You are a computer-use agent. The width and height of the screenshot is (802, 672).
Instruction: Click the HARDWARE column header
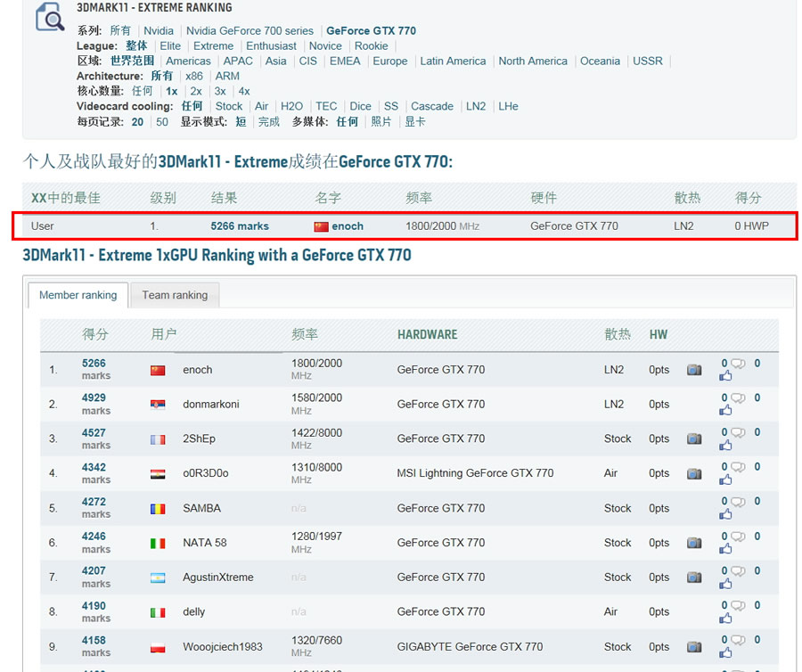point(427,334)
